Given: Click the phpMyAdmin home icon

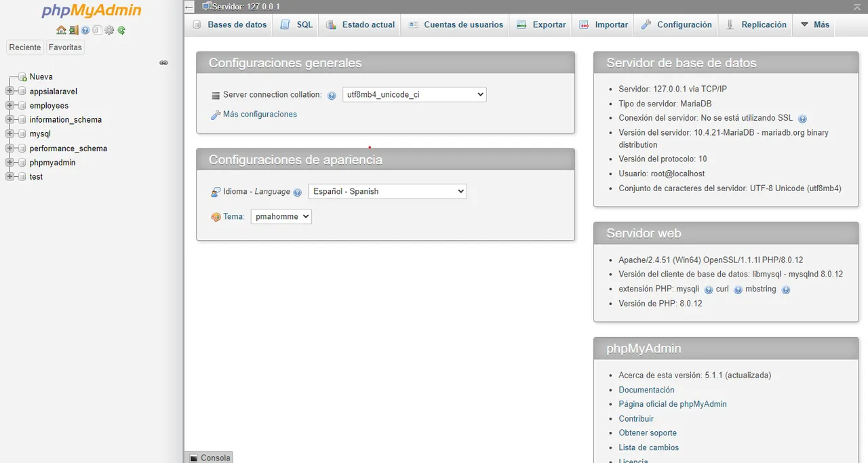Looking at the screenshot, I should [61, 30].
